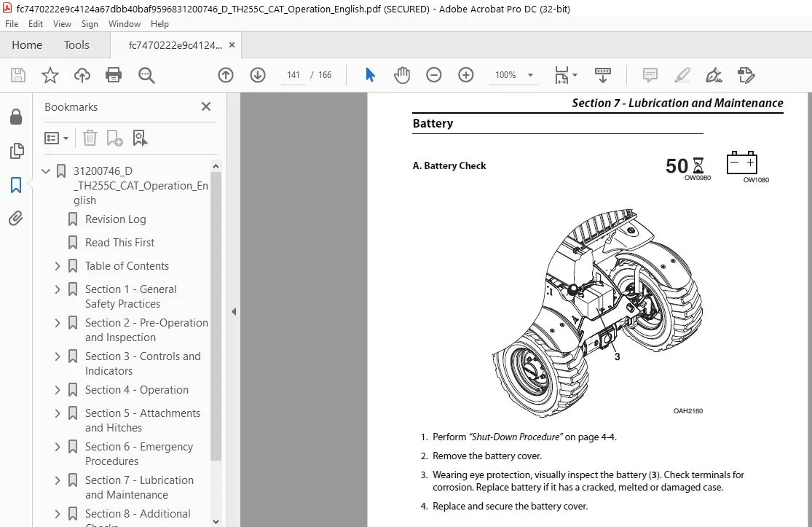
Task: Open the Window menu
Action: click(x=125, y=24)
